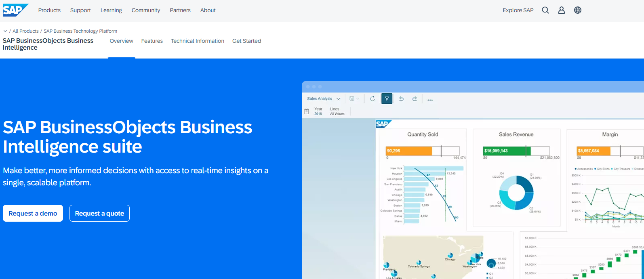The image size is (644, 279).
Task: Open the search magnifier icon
Action: [545, 10]
